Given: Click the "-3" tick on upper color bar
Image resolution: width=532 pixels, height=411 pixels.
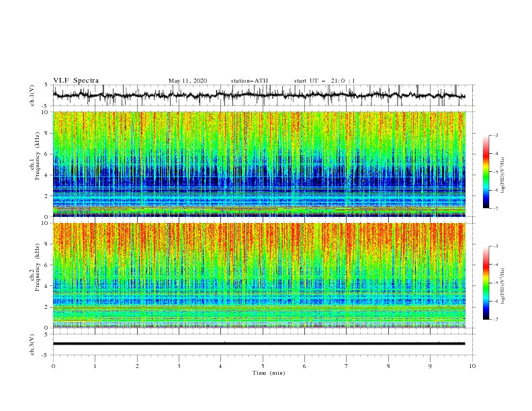Looking at the screenshot, I should pyautogui.click(x=496, y=136).
